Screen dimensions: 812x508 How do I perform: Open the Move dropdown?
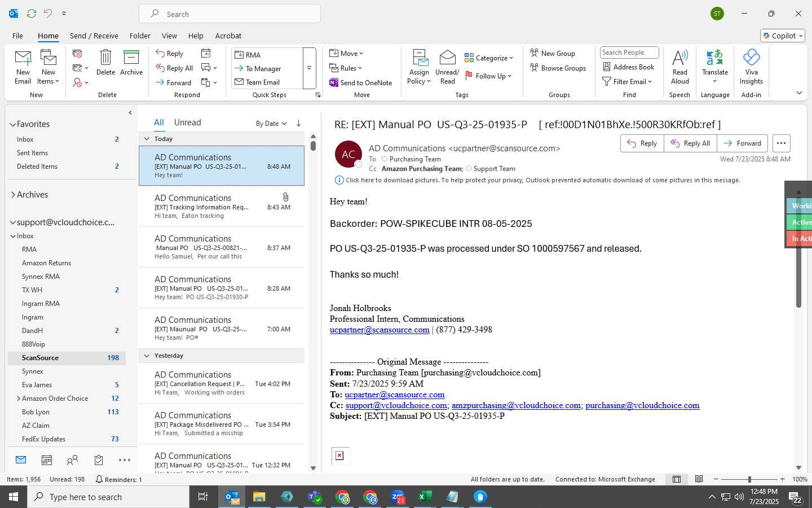[347, 53]
